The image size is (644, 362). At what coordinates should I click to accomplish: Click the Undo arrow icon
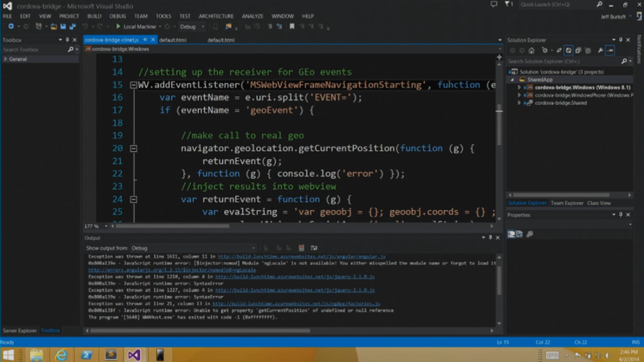point(85,26)
